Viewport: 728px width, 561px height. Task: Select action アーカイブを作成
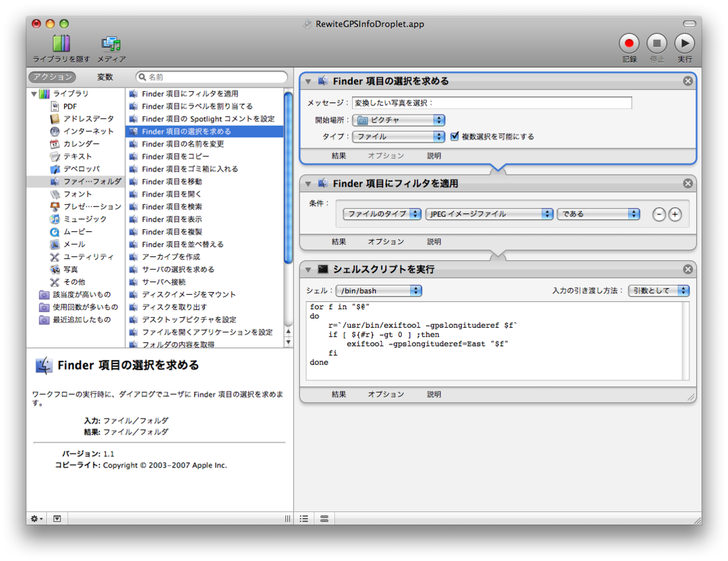tap(205, 257)
